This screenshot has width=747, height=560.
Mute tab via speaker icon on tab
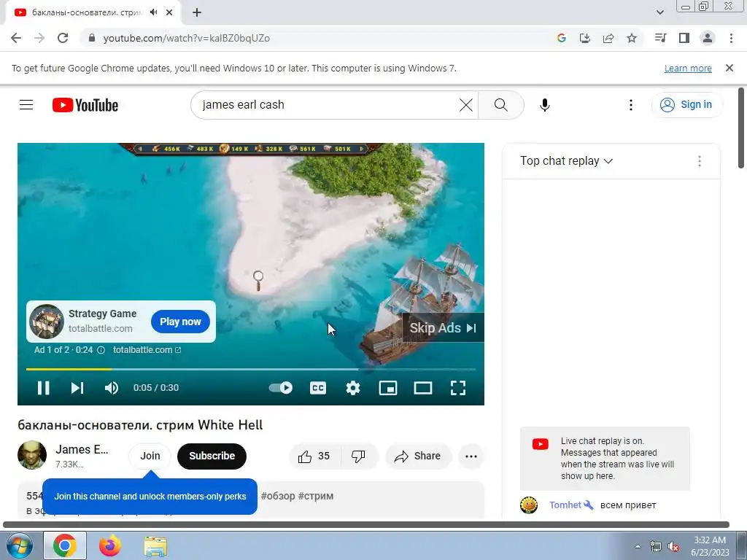pos(153,12)
